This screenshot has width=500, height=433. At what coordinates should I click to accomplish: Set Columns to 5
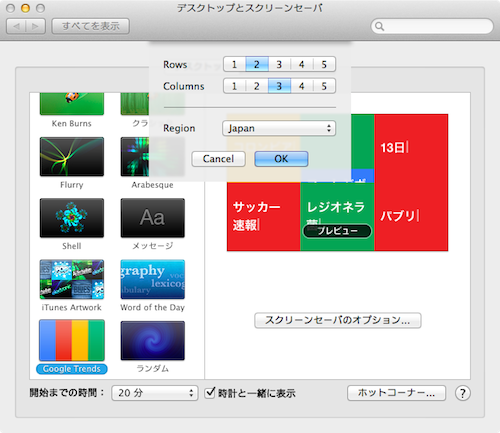324,86
